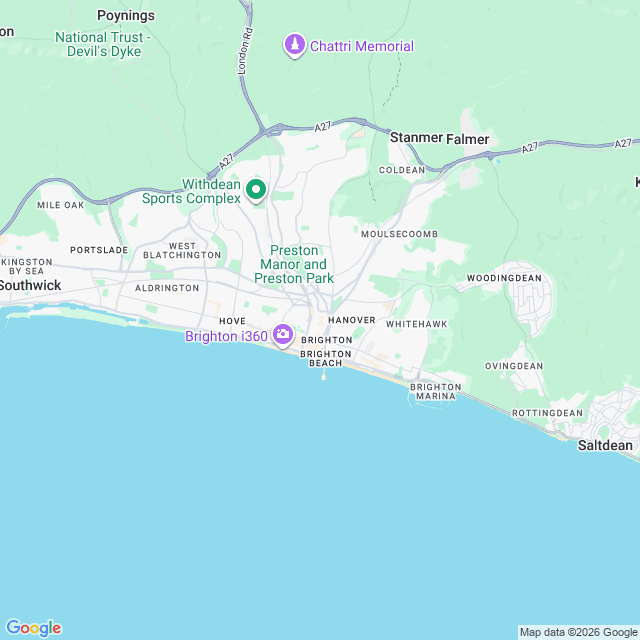Click the Stanmer place label
Viewport: 640px width, 640px height.
(x=416, y=138)
